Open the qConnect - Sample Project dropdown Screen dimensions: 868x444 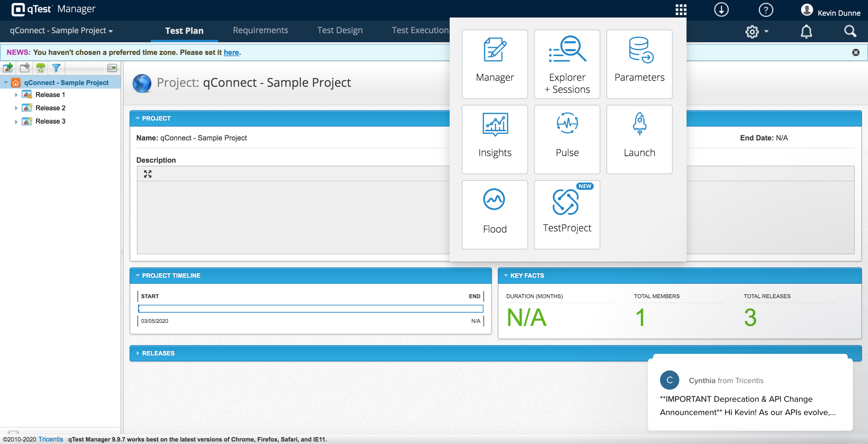[61, 31]
